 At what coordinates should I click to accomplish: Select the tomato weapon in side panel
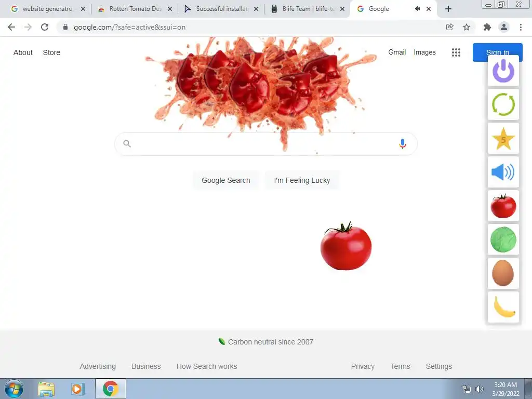tap(503, 206)
